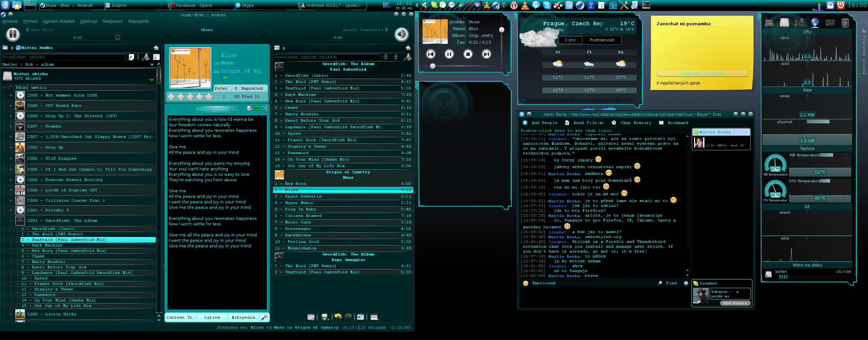
Task: Click the greyed redo arrow in playlist toolbar
Action: click(x=348, y=316)
